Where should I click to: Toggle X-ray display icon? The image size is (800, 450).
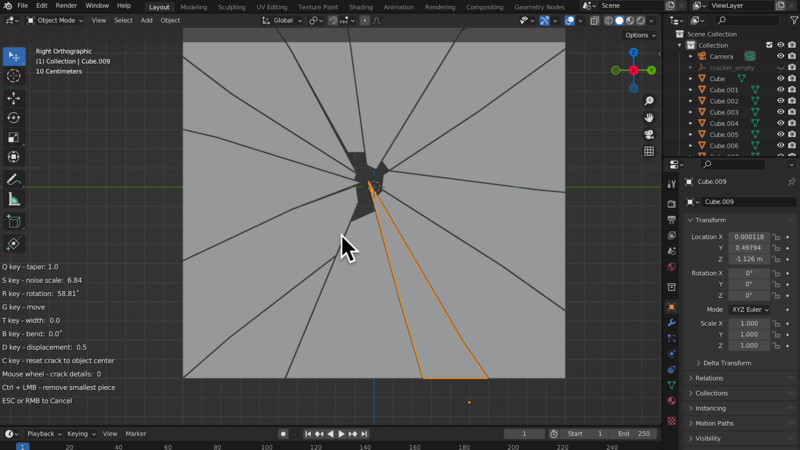click(594, 21)
